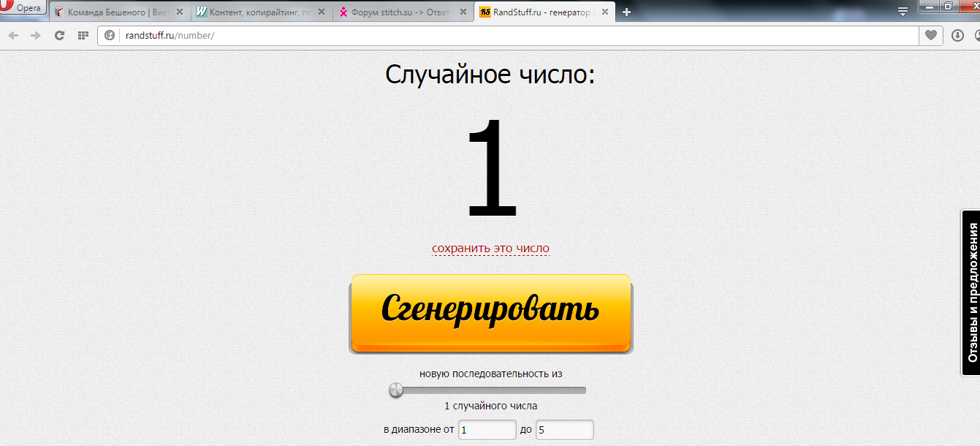
Task: Switch to the Команда Бешеного tab
Action: click(x=117, y=12)
